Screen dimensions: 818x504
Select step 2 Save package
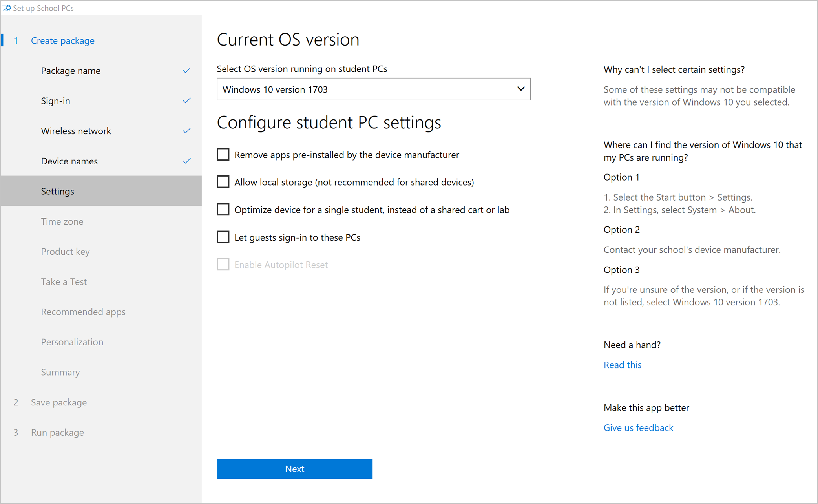click(x=58, y=402)
